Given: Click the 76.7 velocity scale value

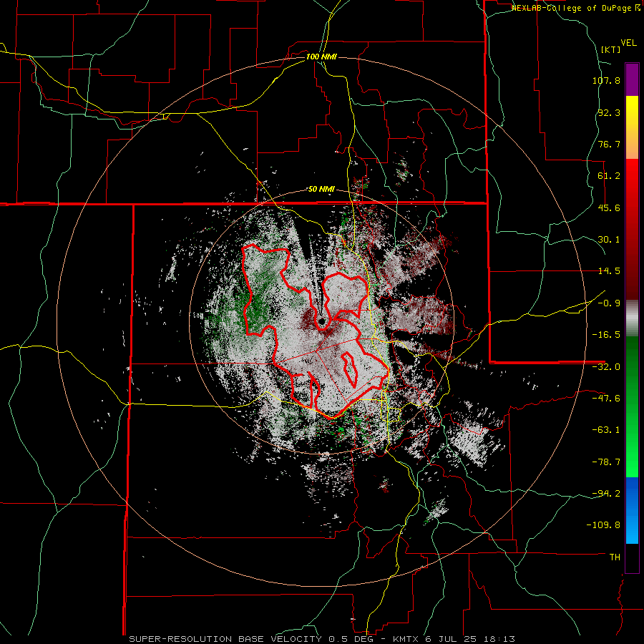Looking at the screenshot, I should [x=609, y=144].
